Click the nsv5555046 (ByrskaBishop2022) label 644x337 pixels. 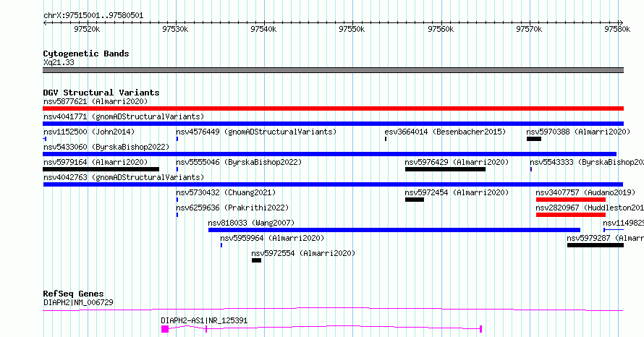coord(239,162)
